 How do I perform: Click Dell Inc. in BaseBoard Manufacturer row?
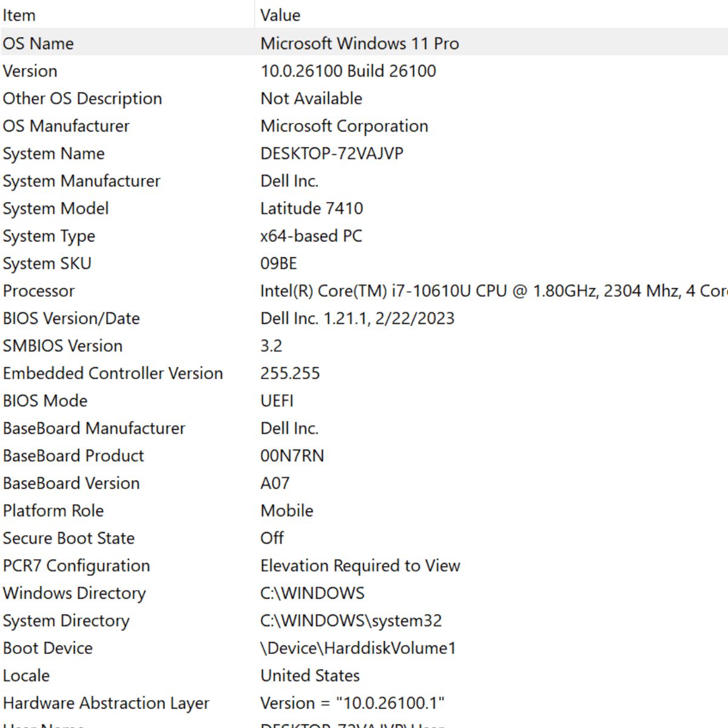pos(289,428)
